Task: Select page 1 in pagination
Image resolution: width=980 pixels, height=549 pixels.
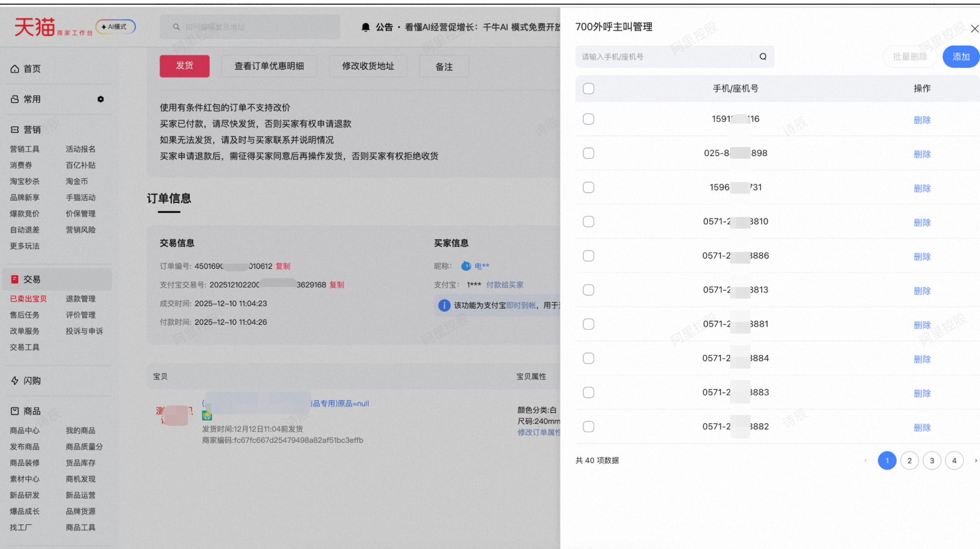Action: [x=887, y=461]
